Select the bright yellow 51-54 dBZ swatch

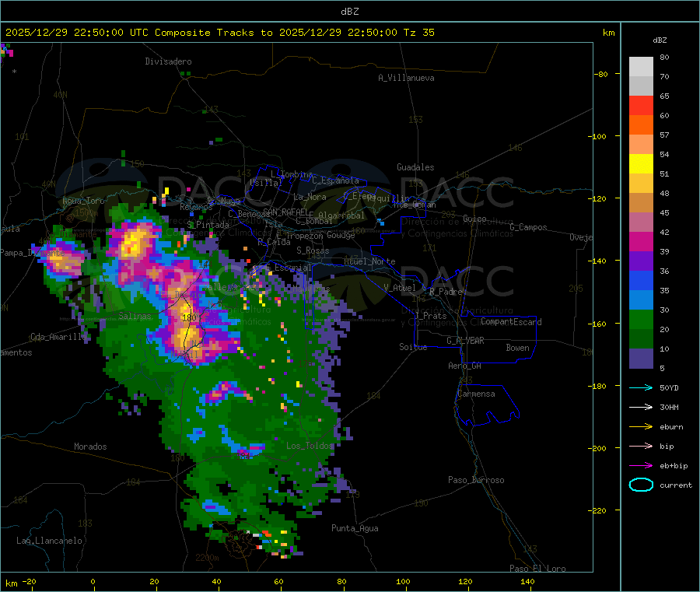(x=641, y=164)
